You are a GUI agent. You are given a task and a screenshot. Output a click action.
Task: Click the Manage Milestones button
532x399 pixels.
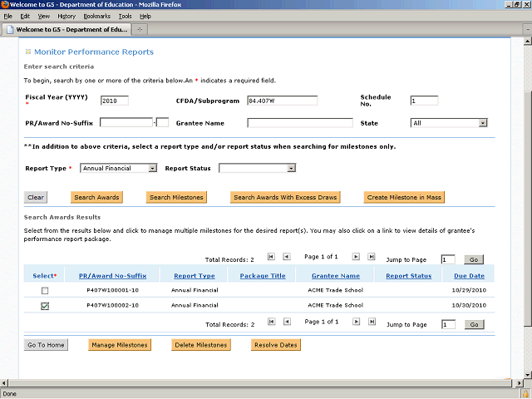click(x=120, y=345)
